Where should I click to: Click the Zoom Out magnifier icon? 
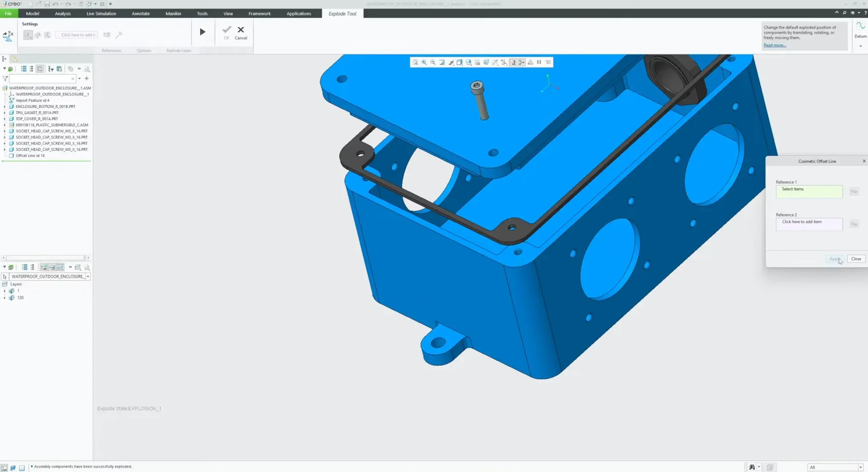click(x=433, y=62)
